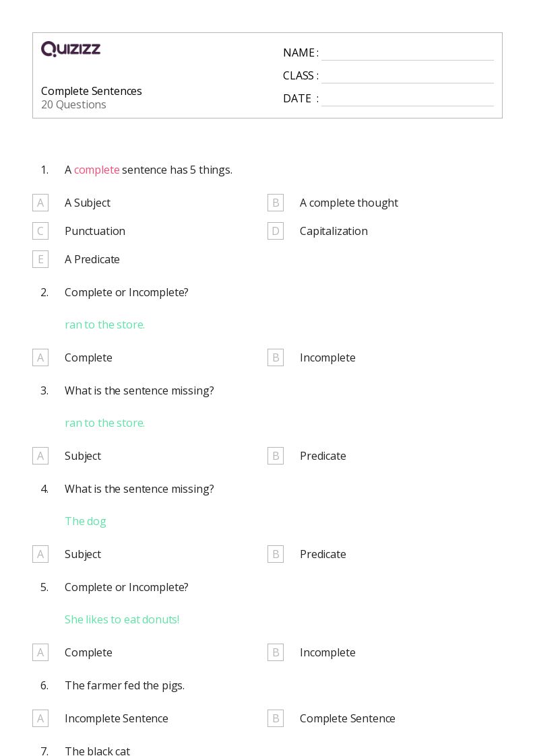Mark 'Subject' box A in question 4
Screen dimensions: 535x756
click(40, 554)
